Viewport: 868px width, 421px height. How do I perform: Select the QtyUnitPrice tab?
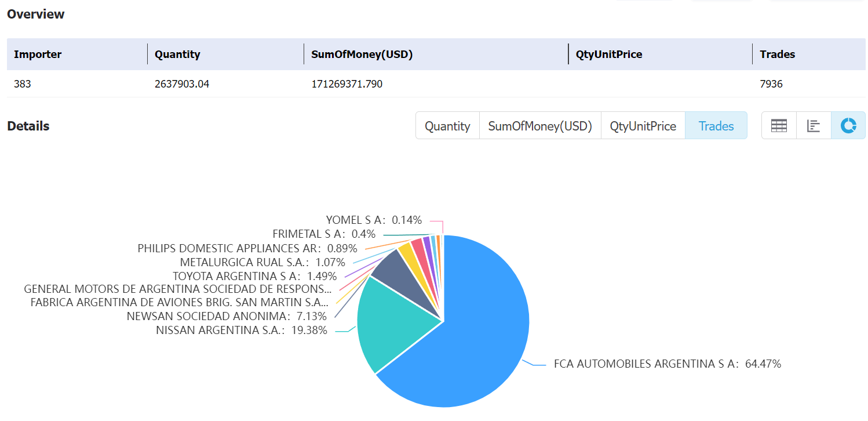click(643, 126)
